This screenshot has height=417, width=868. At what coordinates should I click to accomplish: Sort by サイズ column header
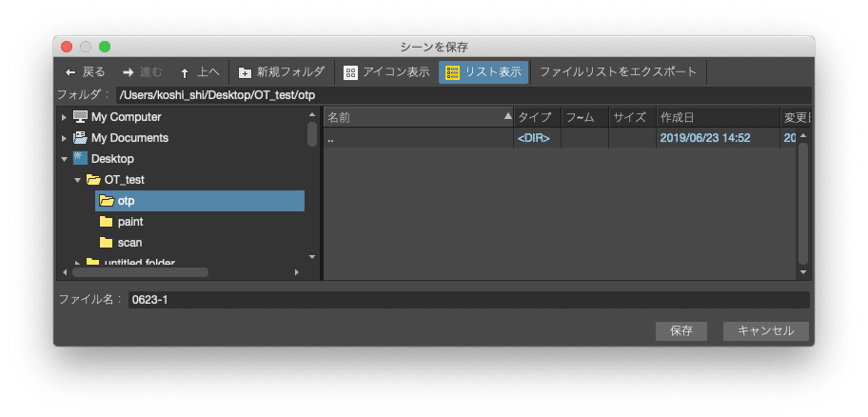pyautogui.click(x=632, y=117)
